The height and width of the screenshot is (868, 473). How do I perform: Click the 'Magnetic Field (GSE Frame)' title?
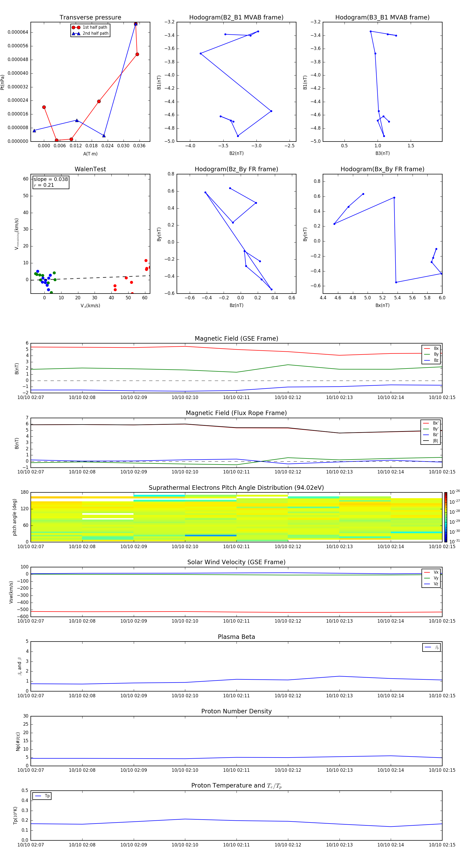click(236, 339)
